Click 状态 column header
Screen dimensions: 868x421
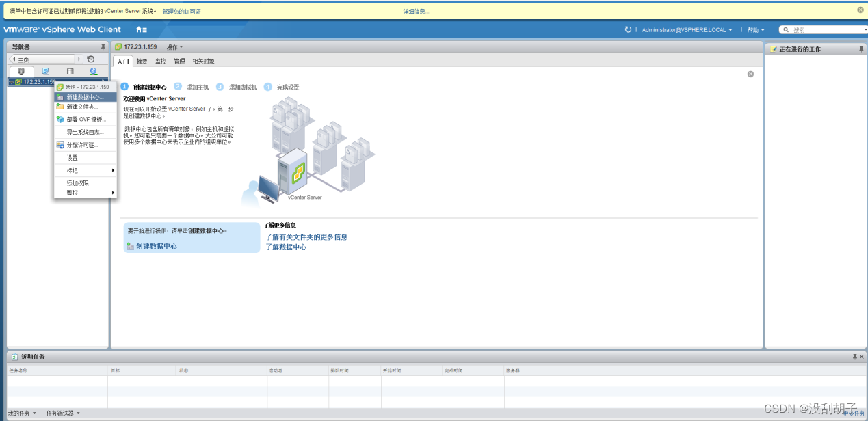[x=221, y=370]
